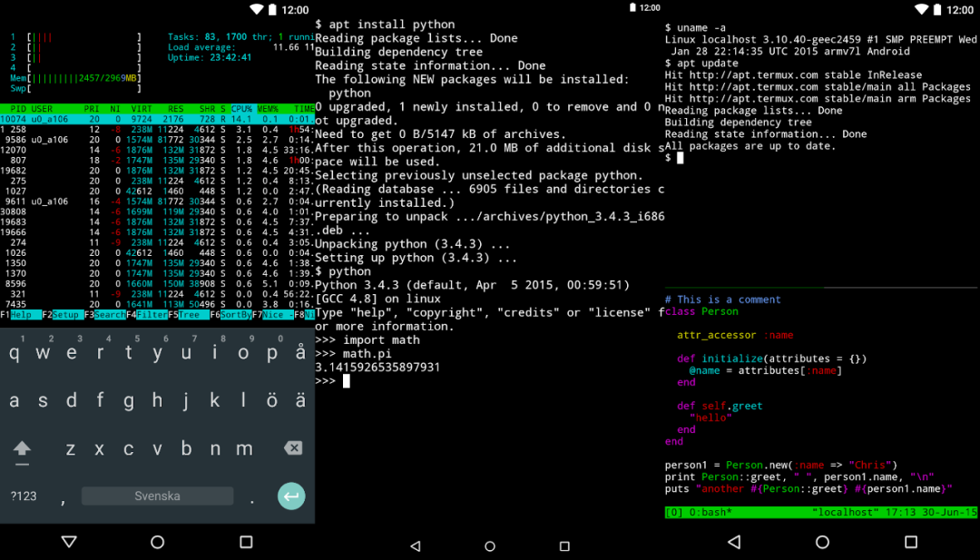Tap the Wi-Fi status icon above htop
Viewport: 980px width, 560px height.
tap(256, 9)
